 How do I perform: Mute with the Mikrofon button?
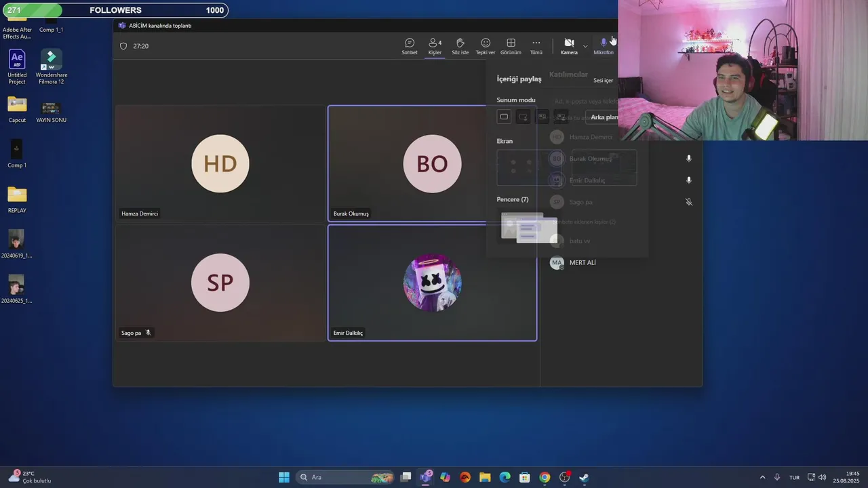603,46
